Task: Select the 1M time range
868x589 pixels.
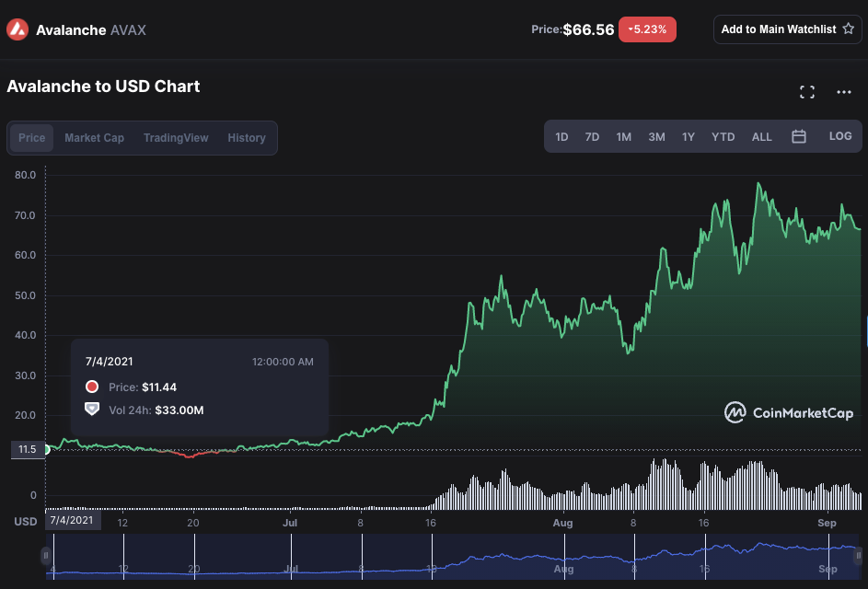Action: 624,137
